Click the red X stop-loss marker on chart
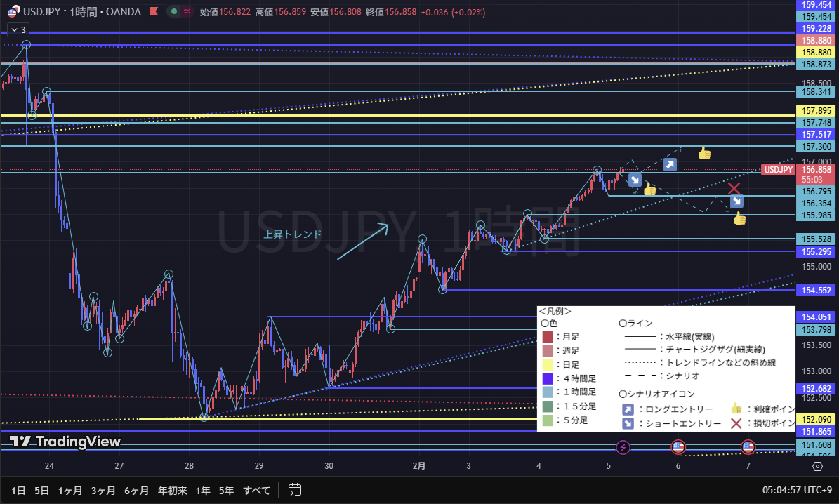The height and width of the screenshot is (504, 839). pyautogui.click(x=734, y=188)
